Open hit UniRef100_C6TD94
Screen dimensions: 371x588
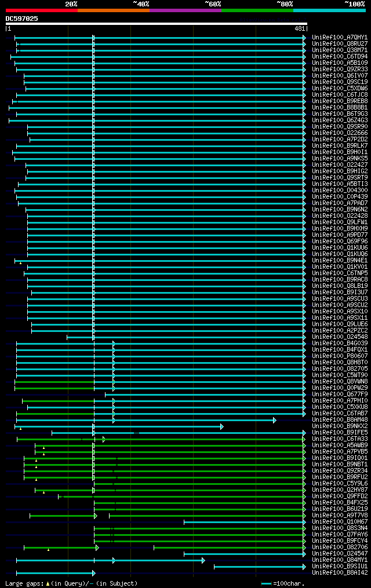(340, 57)
